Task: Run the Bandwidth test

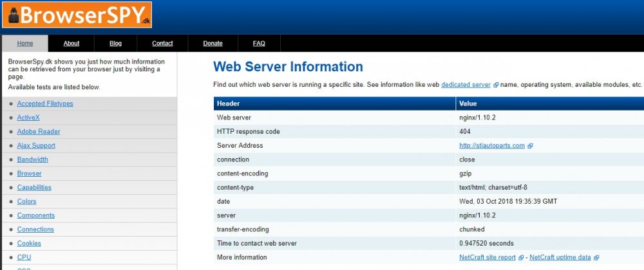Action: click(33, 159)
